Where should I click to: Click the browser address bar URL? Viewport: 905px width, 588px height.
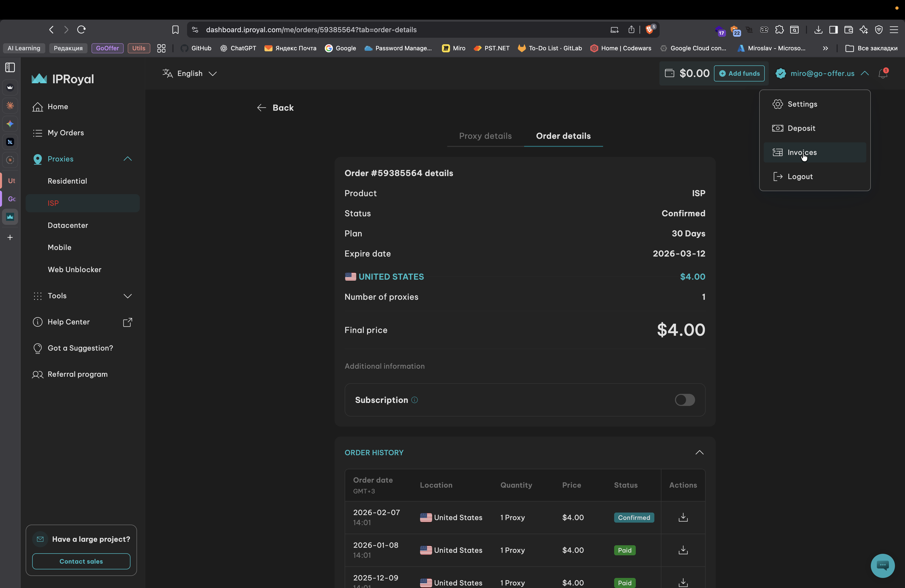pyautogui.click(x=311, y=30)
